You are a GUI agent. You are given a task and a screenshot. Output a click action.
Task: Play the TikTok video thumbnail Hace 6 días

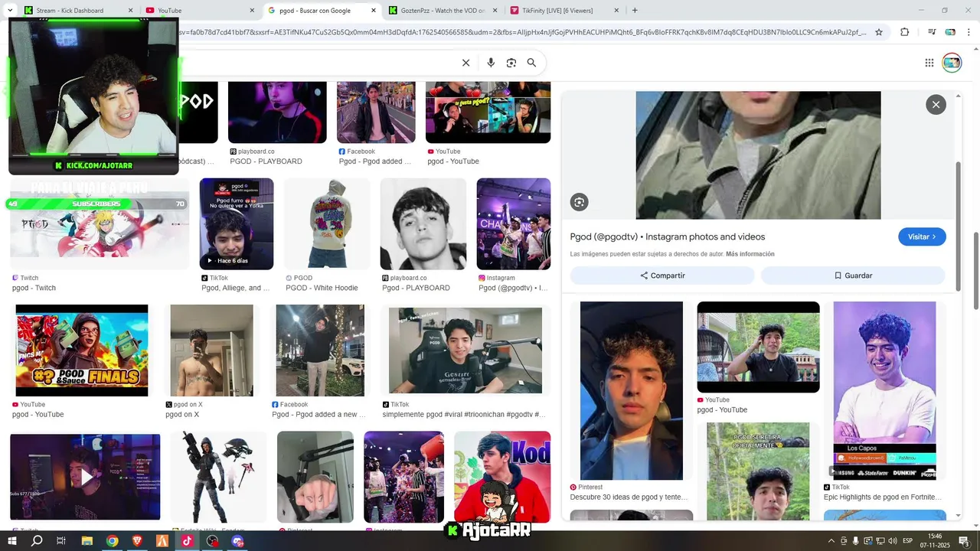237,223
